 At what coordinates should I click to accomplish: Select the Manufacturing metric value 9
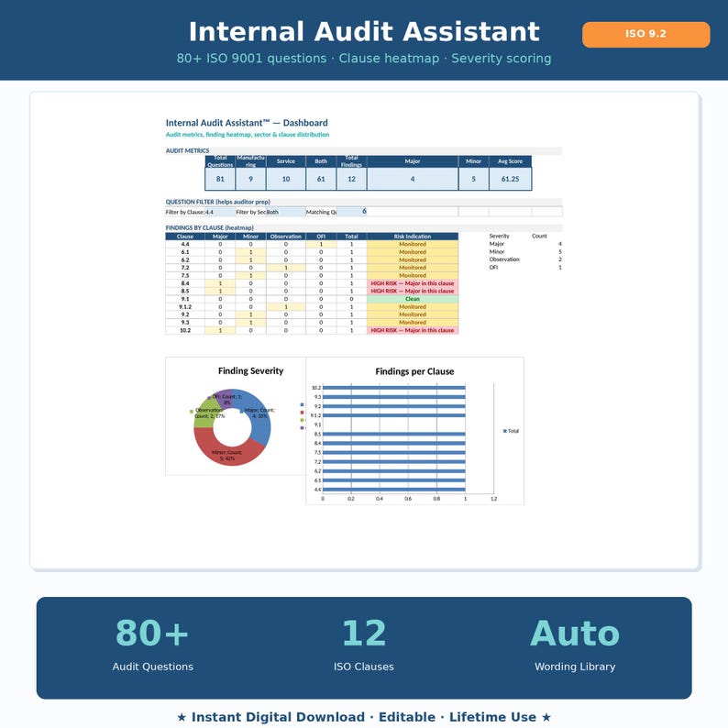click(250, 179)
